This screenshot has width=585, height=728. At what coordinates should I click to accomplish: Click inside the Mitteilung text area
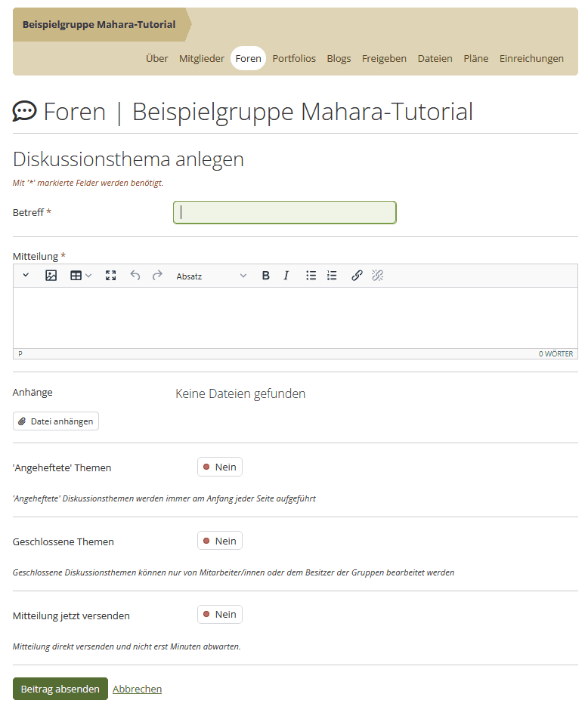296,318
